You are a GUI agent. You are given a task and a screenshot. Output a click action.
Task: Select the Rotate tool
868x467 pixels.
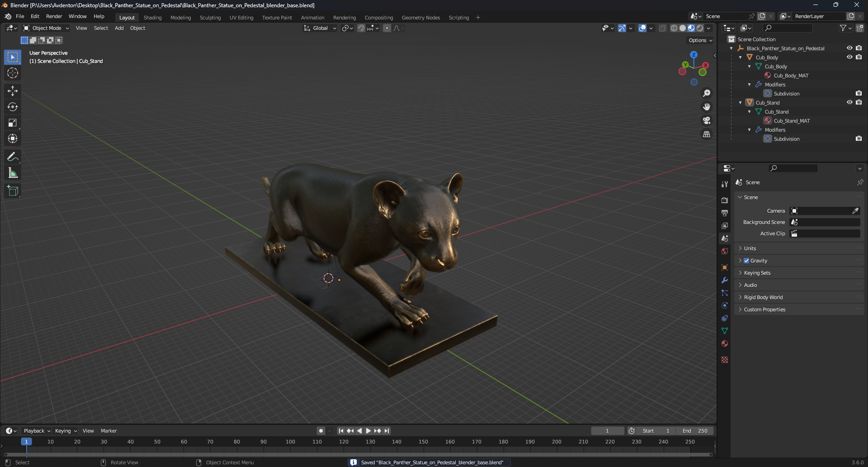pyautogui.click(x=13, y=107)
